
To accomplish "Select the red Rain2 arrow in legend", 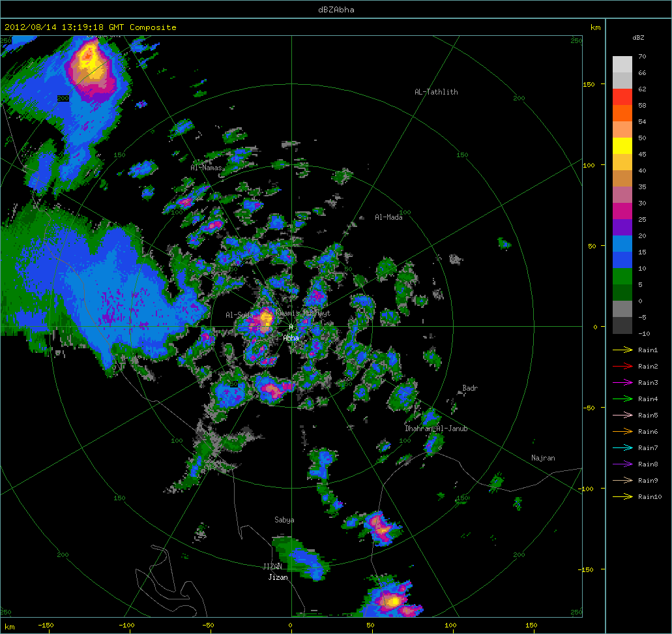I will point(622,367).
